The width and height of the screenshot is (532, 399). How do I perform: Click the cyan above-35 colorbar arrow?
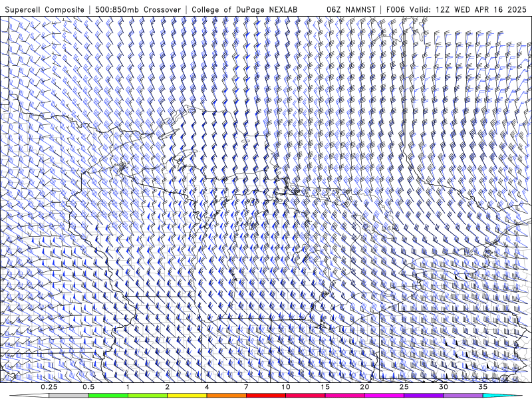(502, 396)
